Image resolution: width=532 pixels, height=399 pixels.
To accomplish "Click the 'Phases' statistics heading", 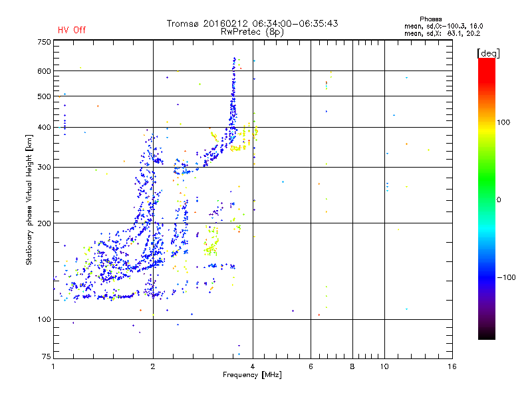I will click(x=430, y=19).
